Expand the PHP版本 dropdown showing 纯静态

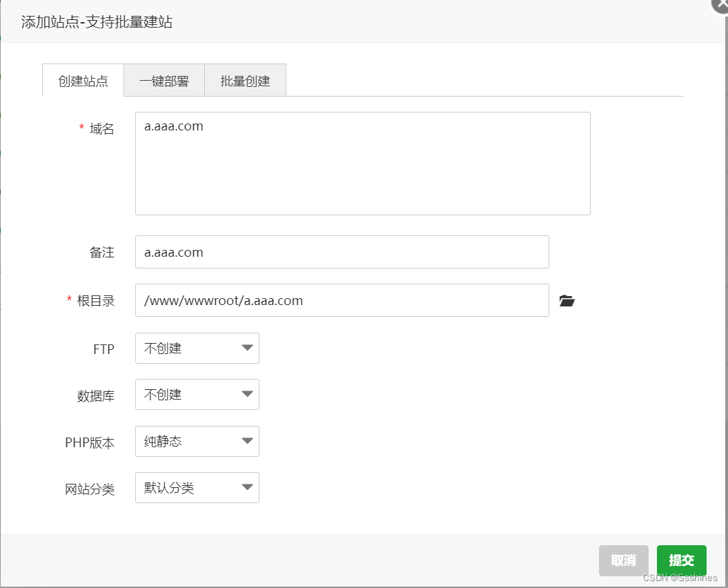[197, 442]
